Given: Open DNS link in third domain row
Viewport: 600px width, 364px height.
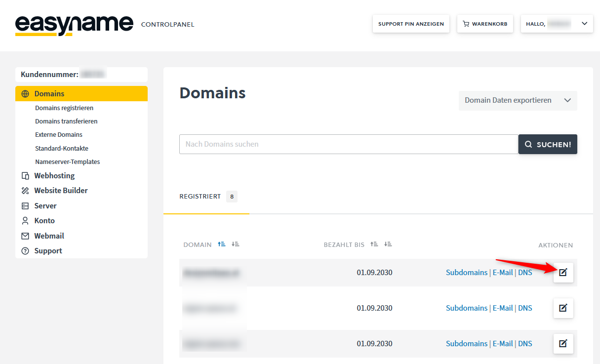Looking at the screenshot, I should click(525, 344).
